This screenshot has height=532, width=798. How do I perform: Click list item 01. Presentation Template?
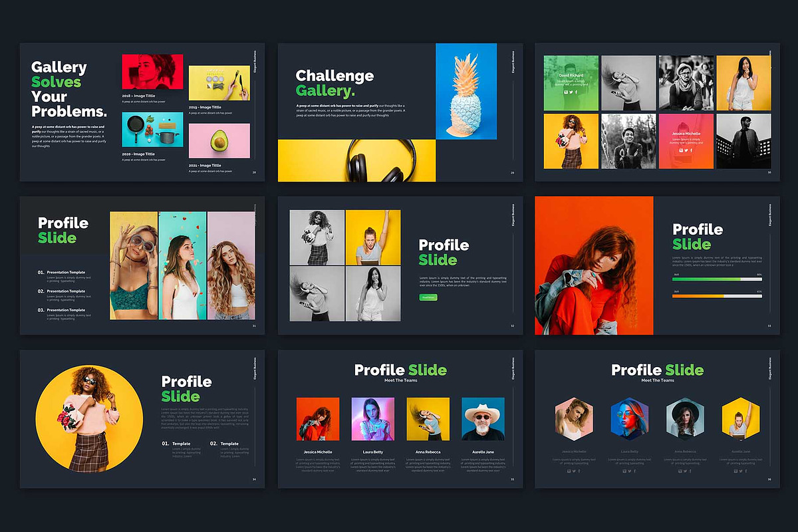click(x=64, y=275)
